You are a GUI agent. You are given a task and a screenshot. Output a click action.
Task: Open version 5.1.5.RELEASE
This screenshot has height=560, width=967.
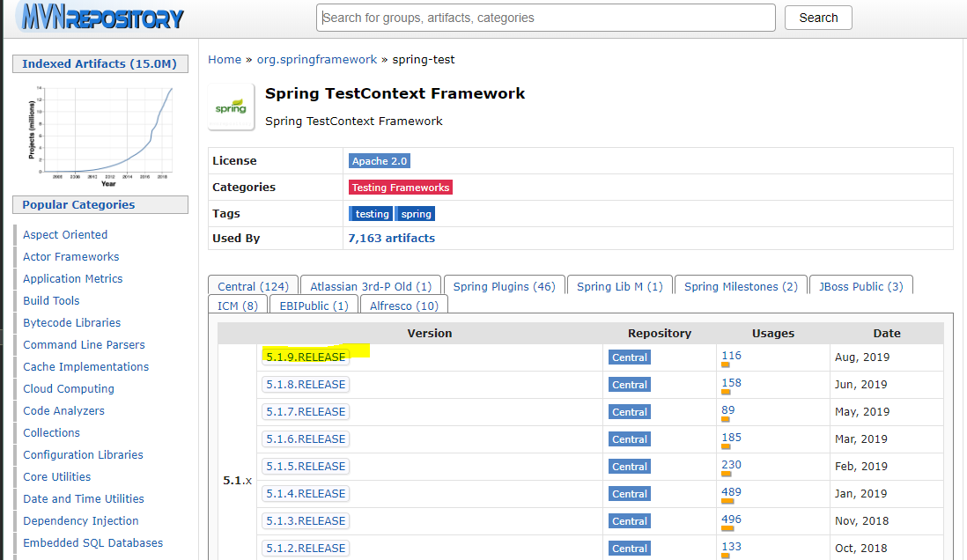306,467
